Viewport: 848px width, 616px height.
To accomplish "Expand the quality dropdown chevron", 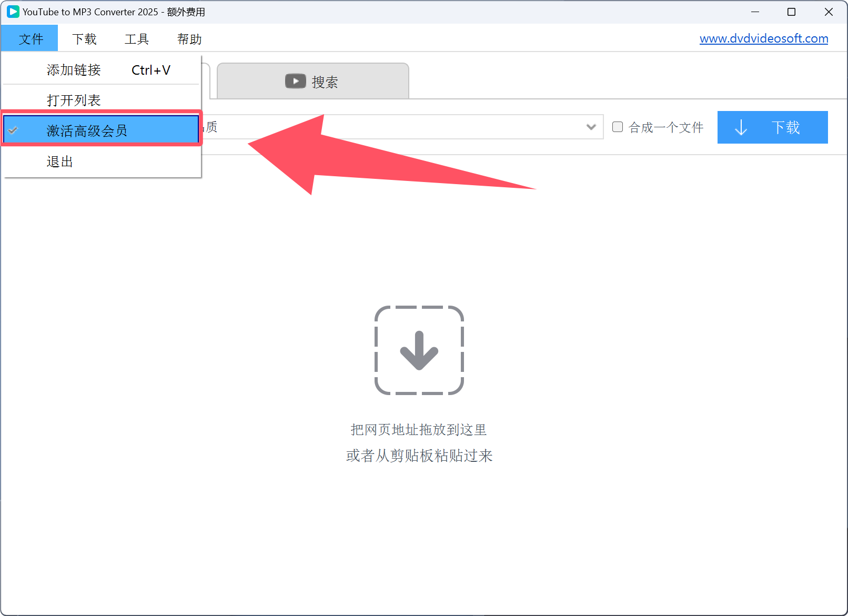I will pyautogui.click(x=591, y=127).
